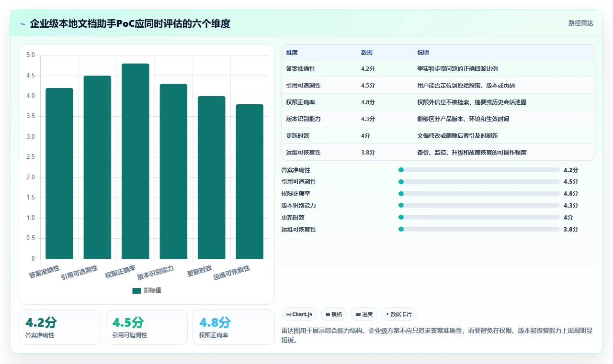This screenshot has width=613, height=364.
Task: Click the 4.3分 value in the table
Action: (x=368, y=119)
